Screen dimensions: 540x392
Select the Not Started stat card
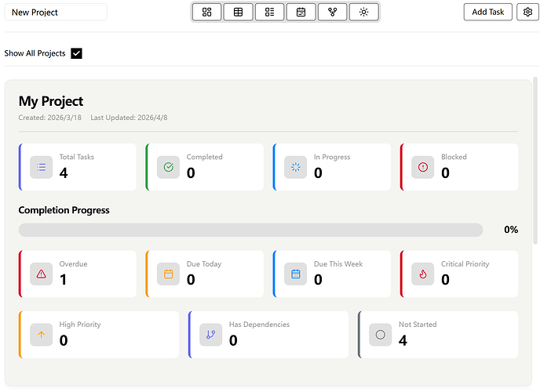click(437, 334)
